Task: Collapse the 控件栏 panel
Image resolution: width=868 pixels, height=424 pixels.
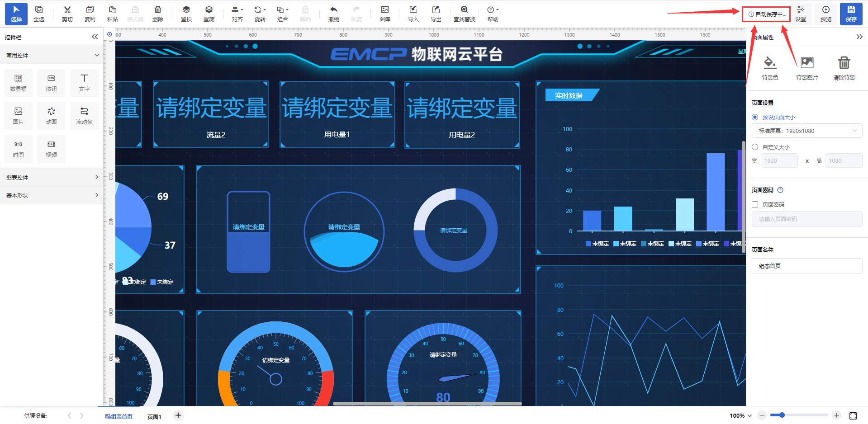Action: tap(95, 37)
